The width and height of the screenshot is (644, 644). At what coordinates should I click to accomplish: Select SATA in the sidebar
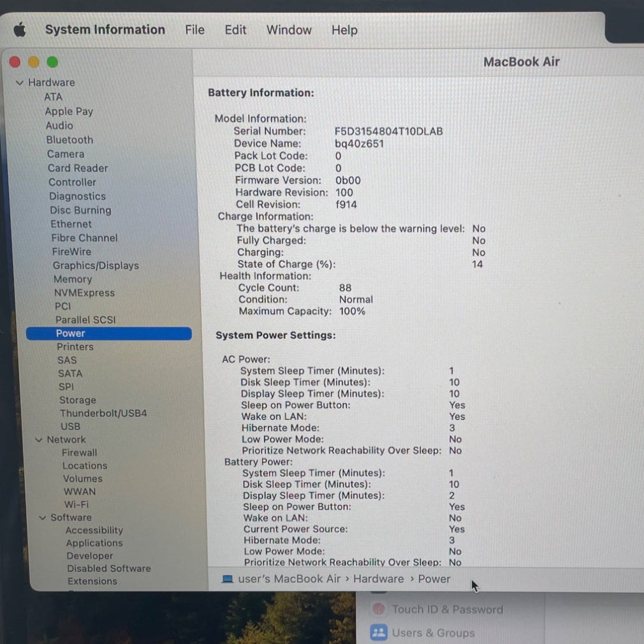(70, 374)
